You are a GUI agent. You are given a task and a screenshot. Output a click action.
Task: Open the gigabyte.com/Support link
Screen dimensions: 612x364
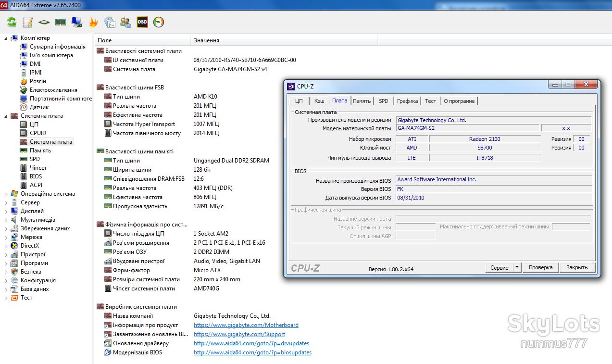239,334
